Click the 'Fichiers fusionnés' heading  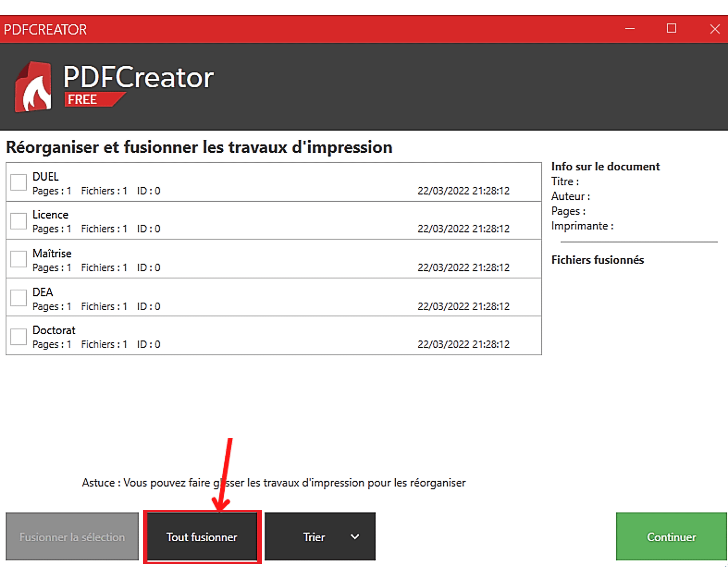(597, 260)
